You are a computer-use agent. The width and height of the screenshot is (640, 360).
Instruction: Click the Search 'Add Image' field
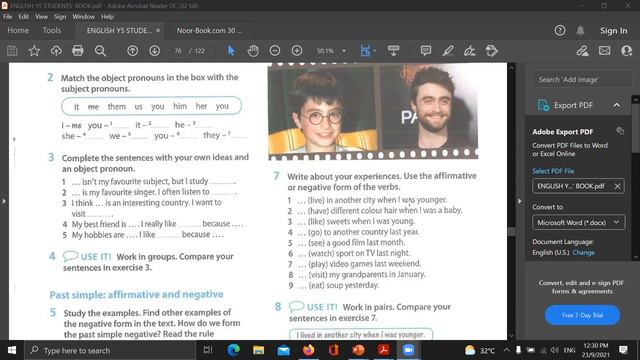pyautogui.click(x=582, y=80)
